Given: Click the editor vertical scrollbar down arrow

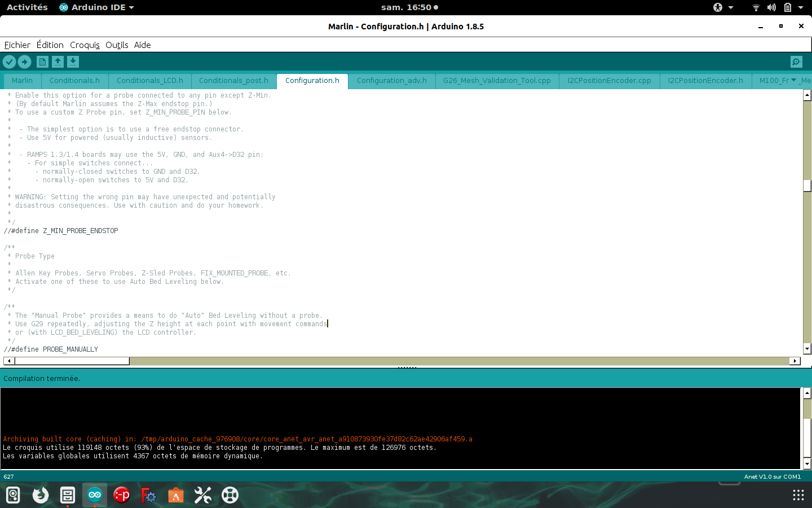Looking at the screenshot, I should (807, 349).
